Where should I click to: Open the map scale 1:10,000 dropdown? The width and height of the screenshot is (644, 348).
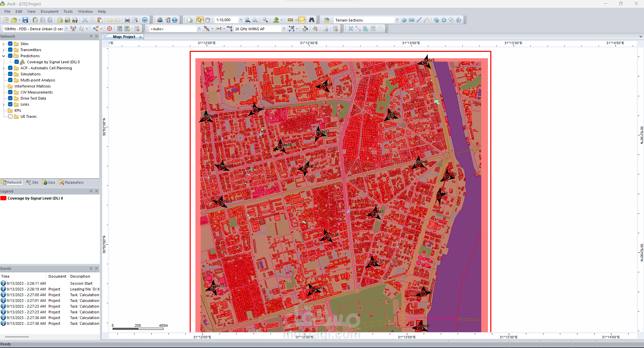click(240, 20)
